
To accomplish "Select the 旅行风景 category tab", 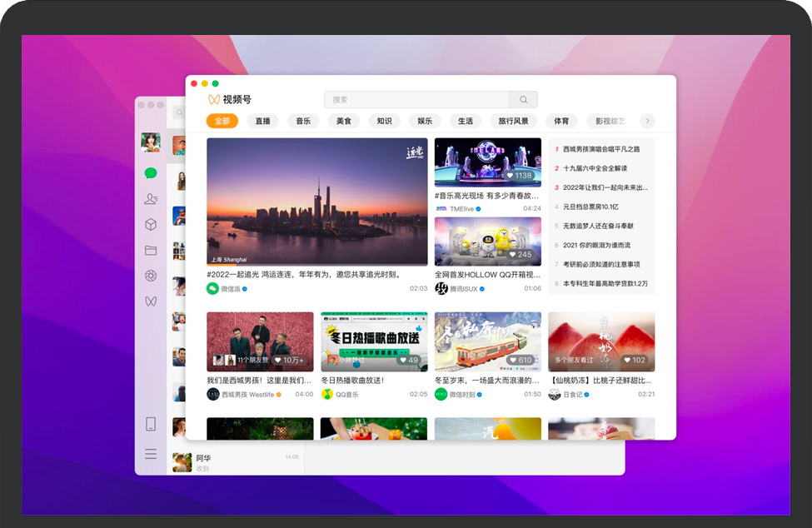I will (513, 121).
